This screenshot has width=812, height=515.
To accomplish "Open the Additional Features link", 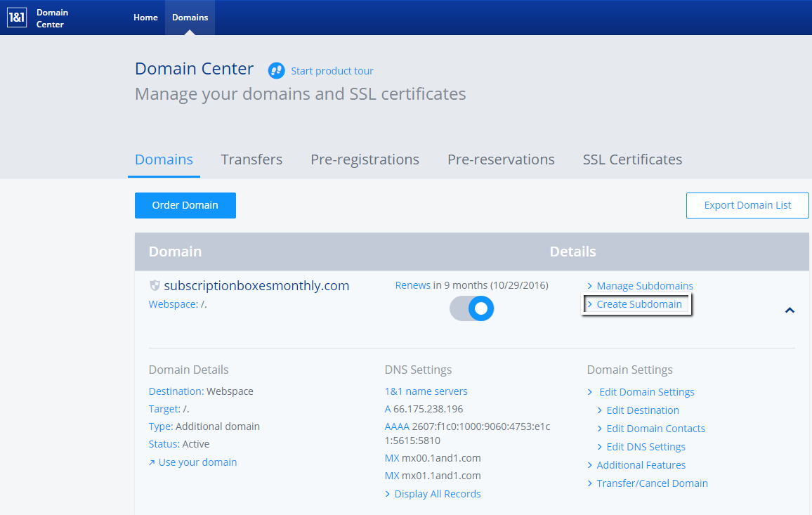I will [x=641, y=465].
